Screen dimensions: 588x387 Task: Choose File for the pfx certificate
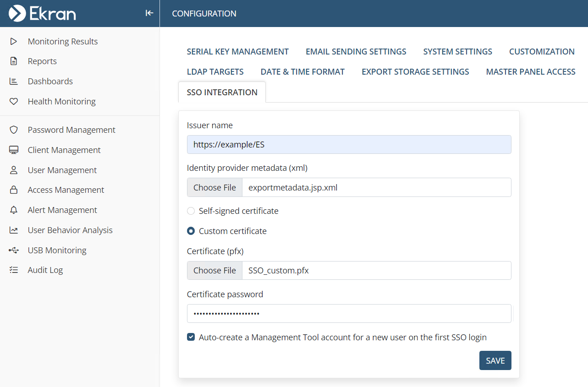pos(214,271)
